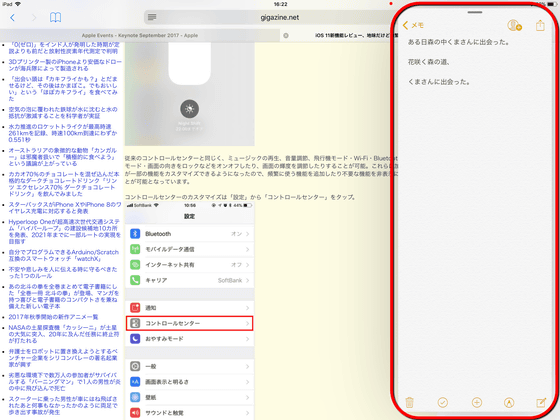Open link about 0(ゼロ) invented in India
560x420 pixels.
[65, 48]
